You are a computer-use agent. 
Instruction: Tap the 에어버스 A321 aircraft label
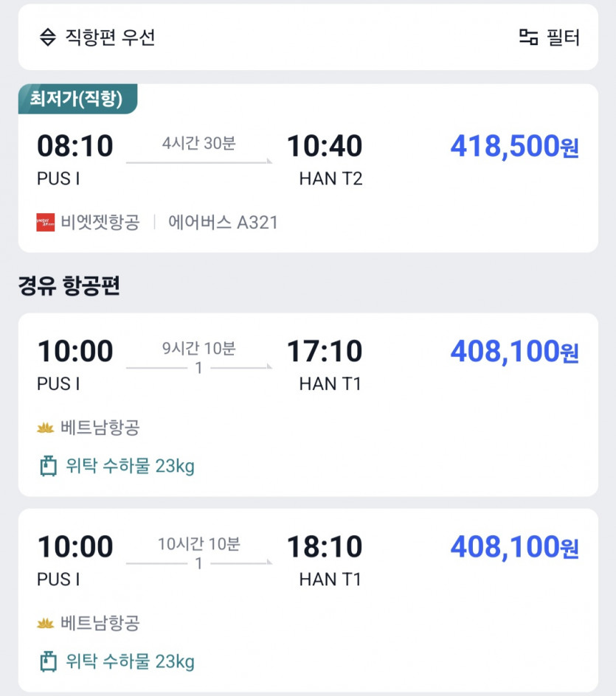223,223
